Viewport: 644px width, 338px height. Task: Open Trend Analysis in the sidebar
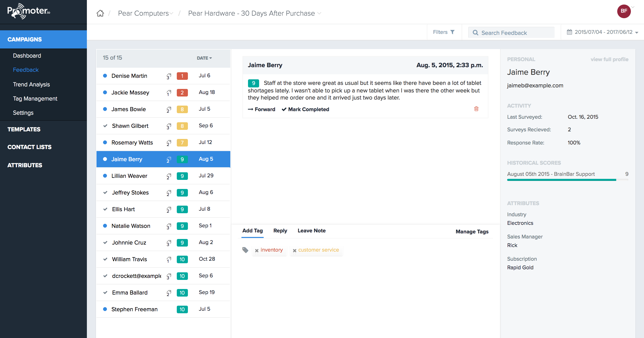[x=32, y=84]
